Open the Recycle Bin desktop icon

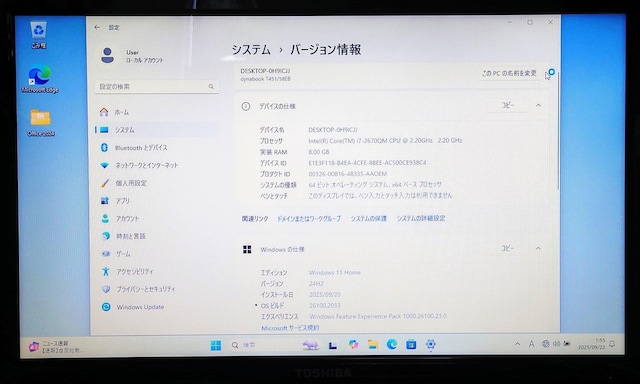[38, 35]
